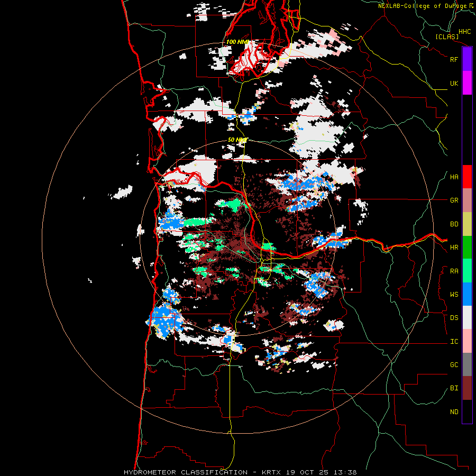This screenshot has width=476, height=476.
Task: Click the HR legend label
Action: coord(454,248)
